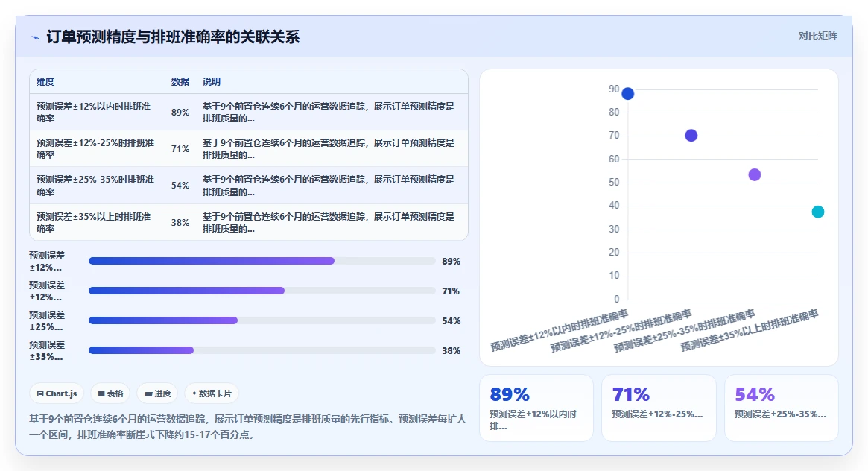Click the 89% label after the first progress bar
This screenshot has height=471, width=868.
coord(452,262)
